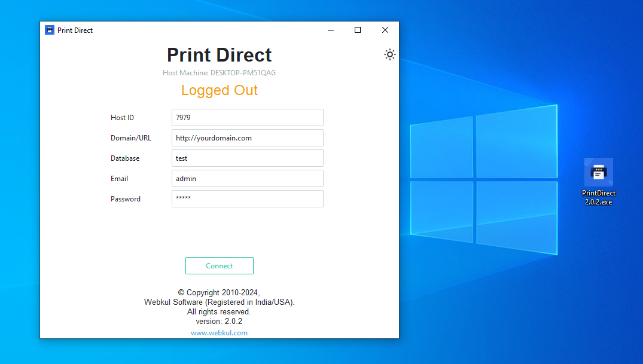This screenshot has width=643, height=364.
Task: Click into the Domain/URL input field
Action: 247,137
